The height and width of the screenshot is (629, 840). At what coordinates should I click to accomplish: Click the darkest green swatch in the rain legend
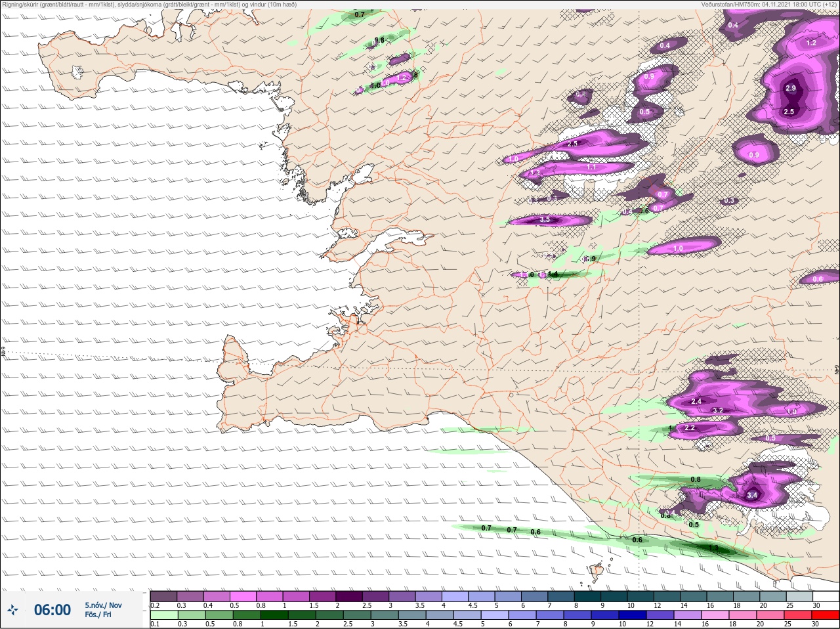(274, 615)
